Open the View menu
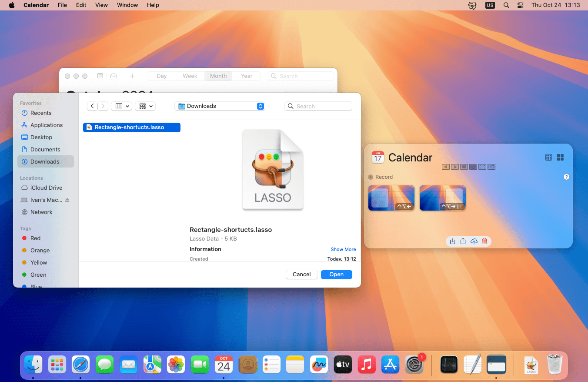Viewport: 588px width, 382px height. coord(101,5)
